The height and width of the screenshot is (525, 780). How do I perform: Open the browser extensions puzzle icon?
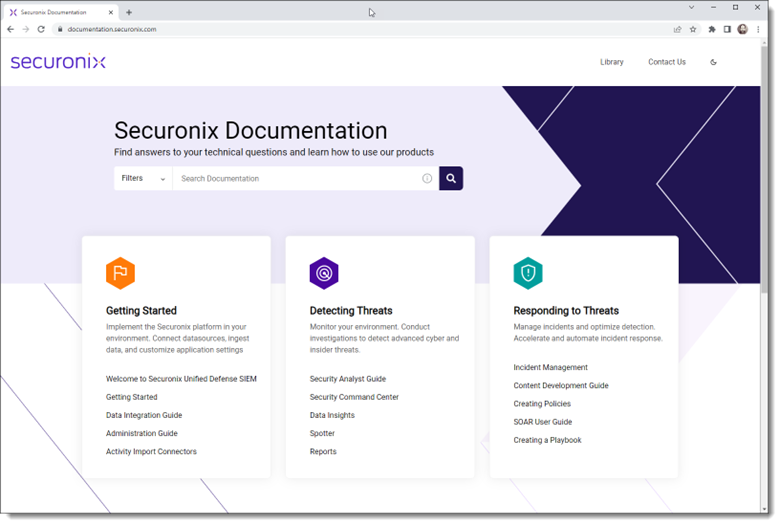712,29
